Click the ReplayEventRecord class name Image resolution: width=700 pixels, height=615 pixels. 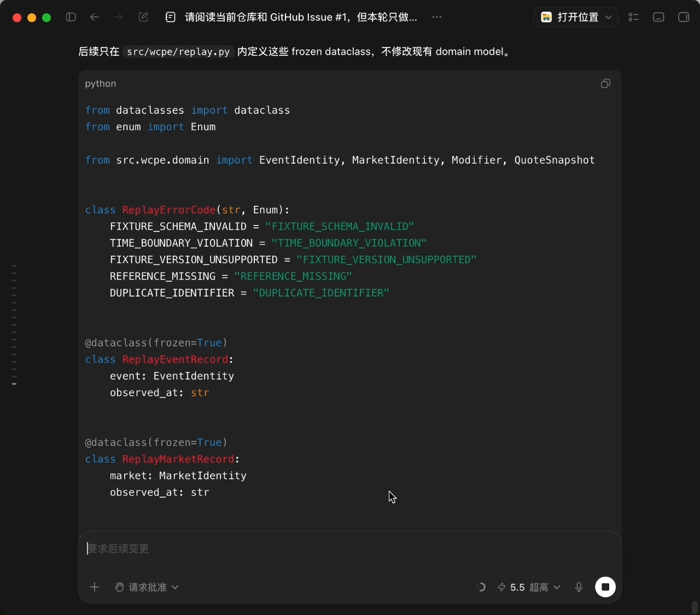pyautogui.click(x=175, y=359)
